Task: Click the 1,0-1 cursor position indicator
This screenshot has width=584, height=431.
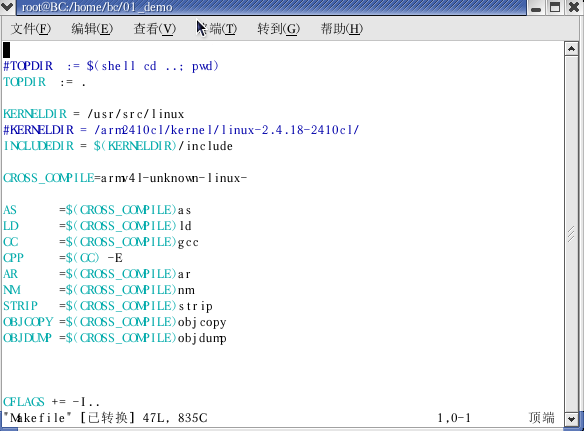Action: click(454, 418)
